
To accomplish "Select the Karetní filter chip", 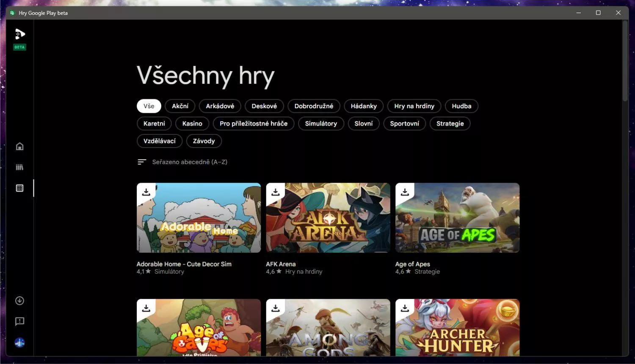I will tap(154, 123).
